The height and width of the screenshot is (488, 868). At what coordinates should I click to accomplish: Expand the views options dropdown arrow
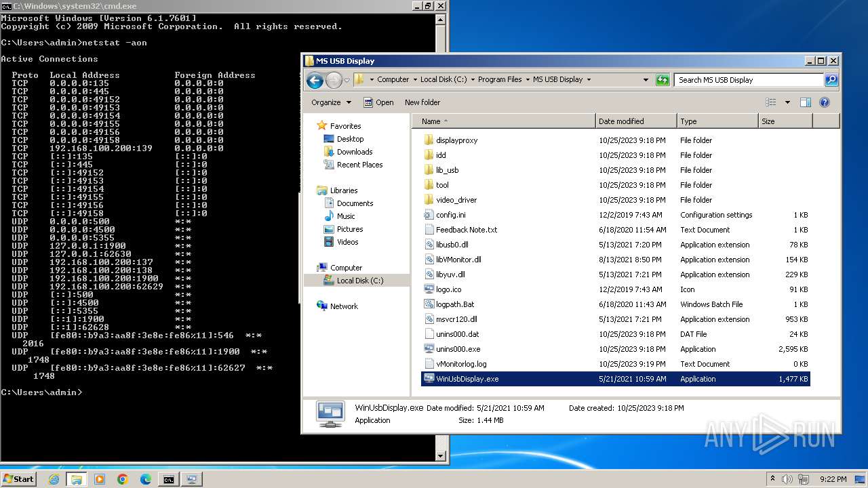tap(787, 102)
